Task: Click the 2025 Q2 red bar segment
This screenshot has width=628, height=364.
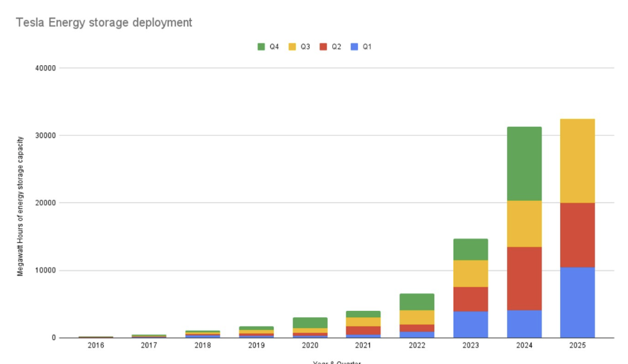Action: 577,235
